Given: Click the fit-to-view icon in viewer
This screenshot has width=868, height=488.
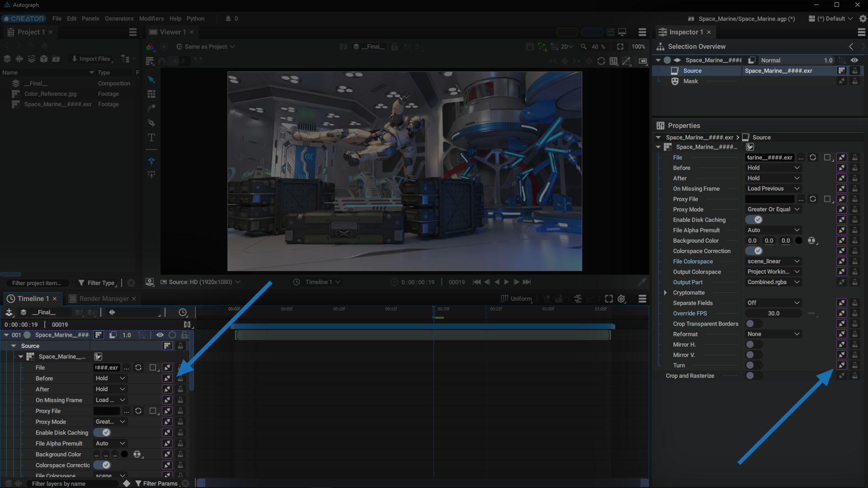Looking at the screenshot, I should click(x=620, y=47).
